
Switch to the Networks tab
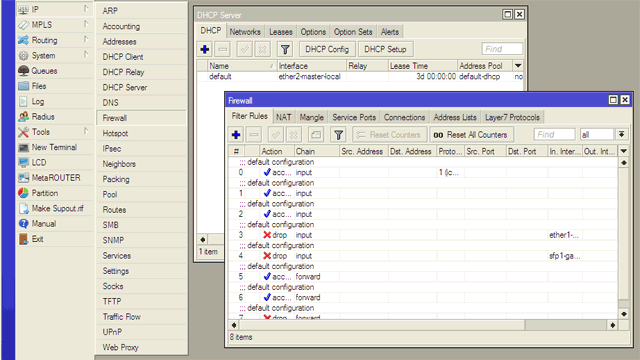tap(245, 32)
